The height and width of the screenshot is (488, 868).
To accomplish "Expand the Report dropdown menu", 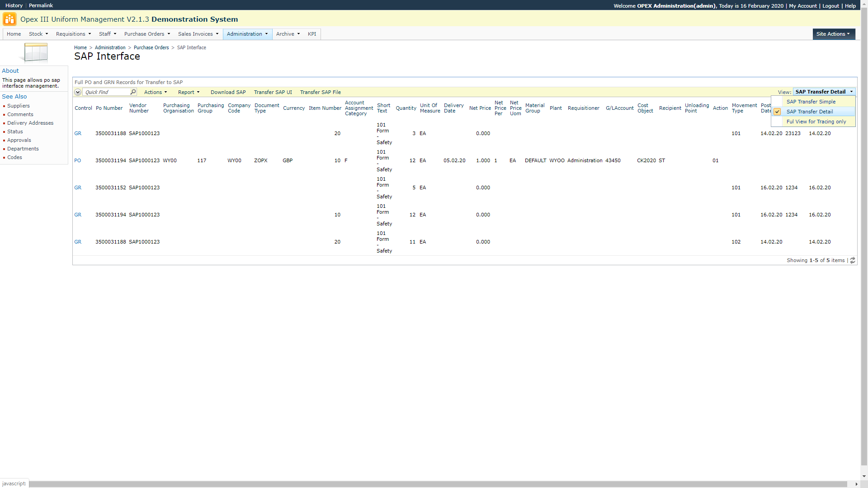I will (189, 92).
